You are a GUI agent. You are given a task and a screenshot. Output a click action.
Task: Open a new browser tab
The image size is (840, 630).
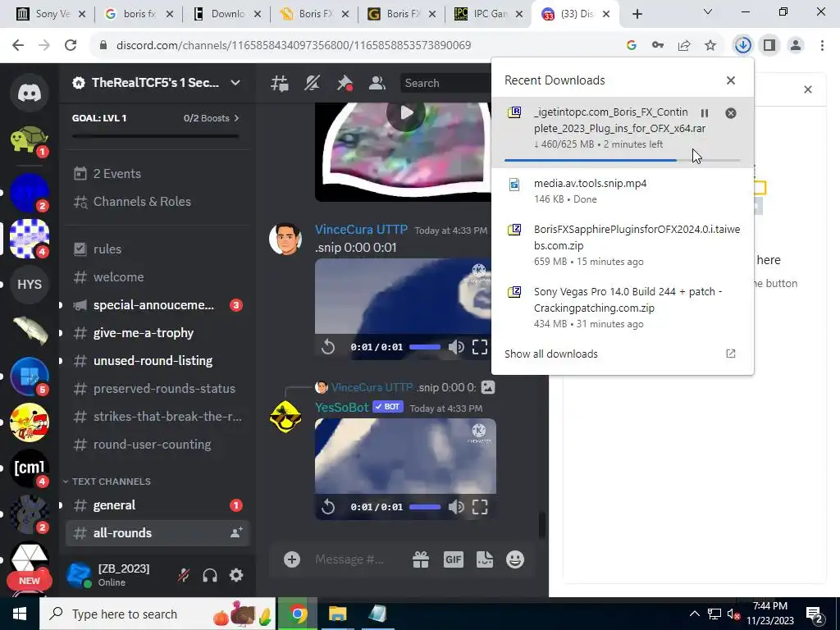point(637,14)
